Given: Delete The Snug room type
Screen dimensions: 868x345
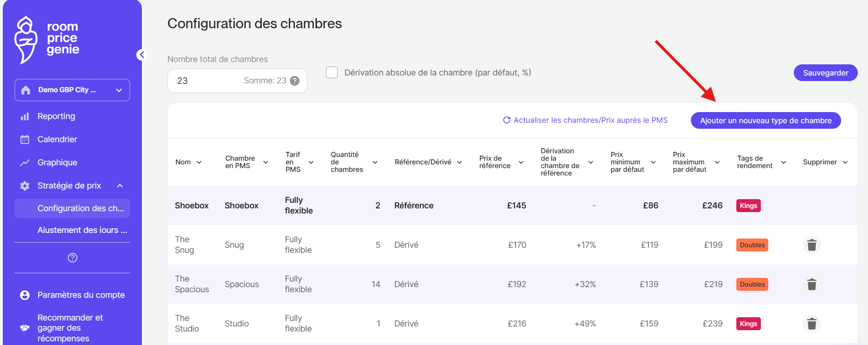Looking at the screenshot, I should tap(811, 245).
